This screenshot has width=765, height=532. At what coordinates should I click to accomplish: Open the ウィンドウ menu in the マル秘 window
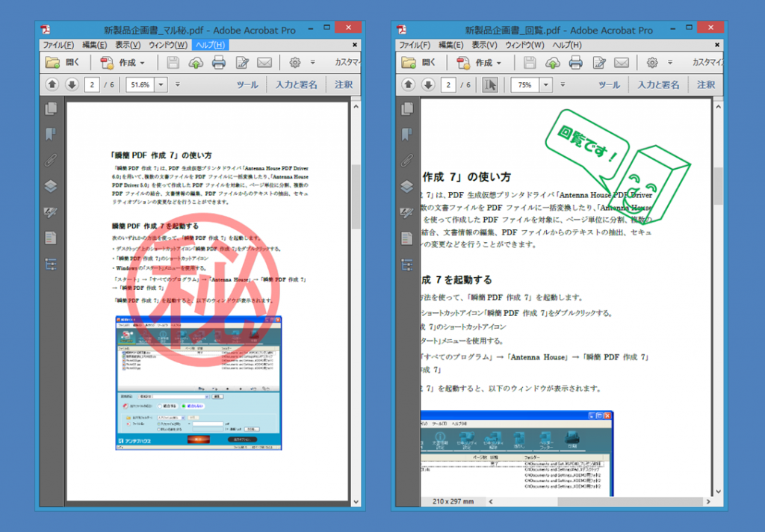168,45
